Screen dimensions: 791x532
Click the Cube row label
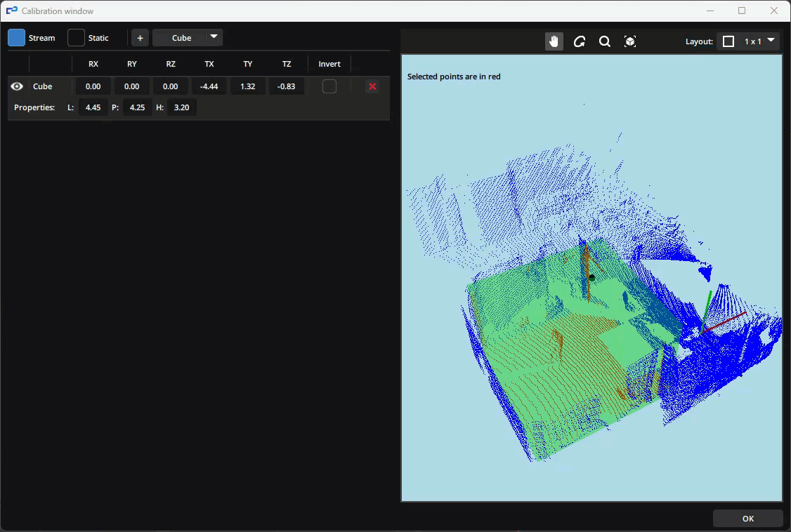click(x=42, y=86)
